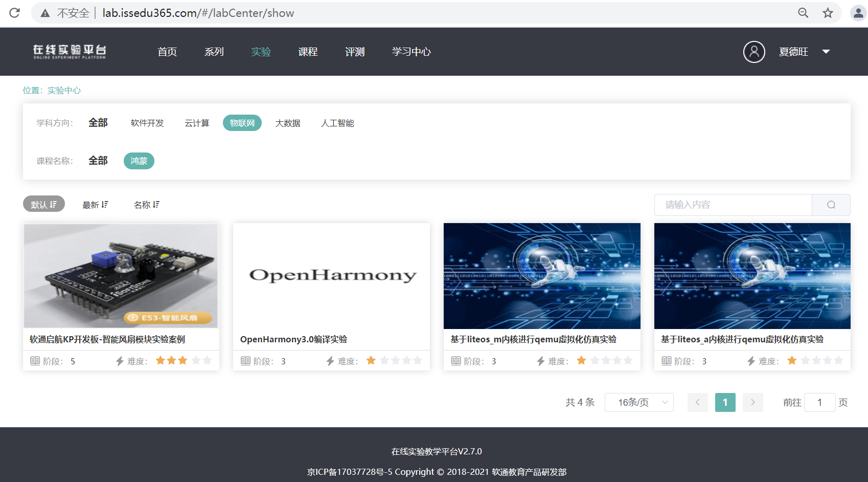This screenshot has height=482, width=868.
Task: Click the user avatar icon in the header
Action: (x=753, y=52)
